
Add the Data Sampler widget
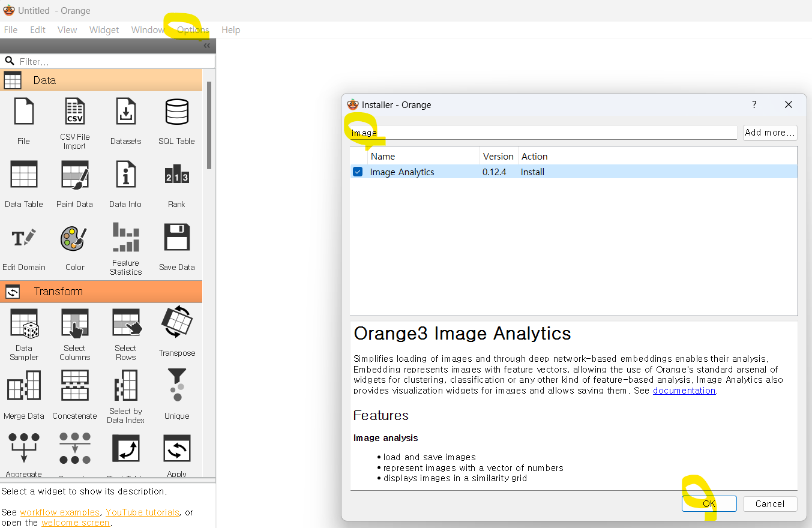(24, 334)
